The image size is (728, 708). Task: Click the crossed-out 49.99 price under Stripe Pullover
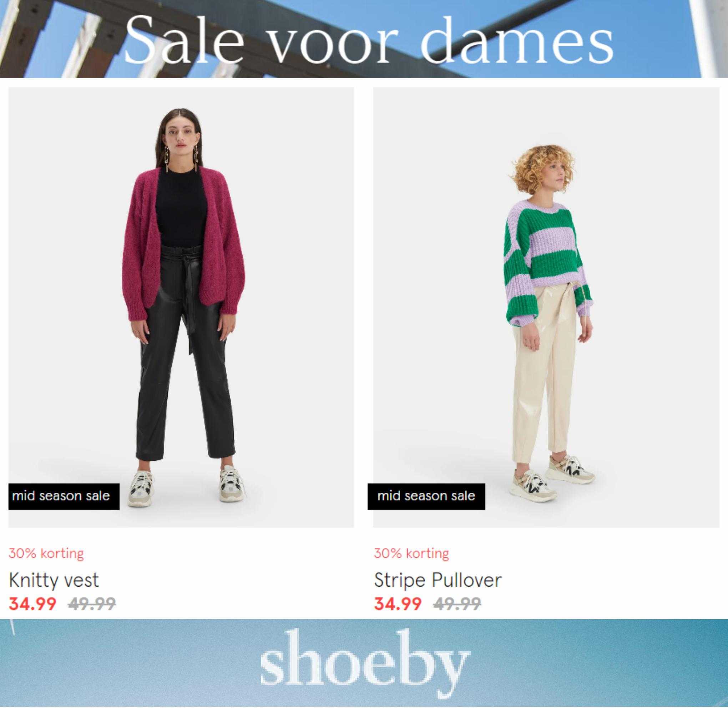(457, 603)
